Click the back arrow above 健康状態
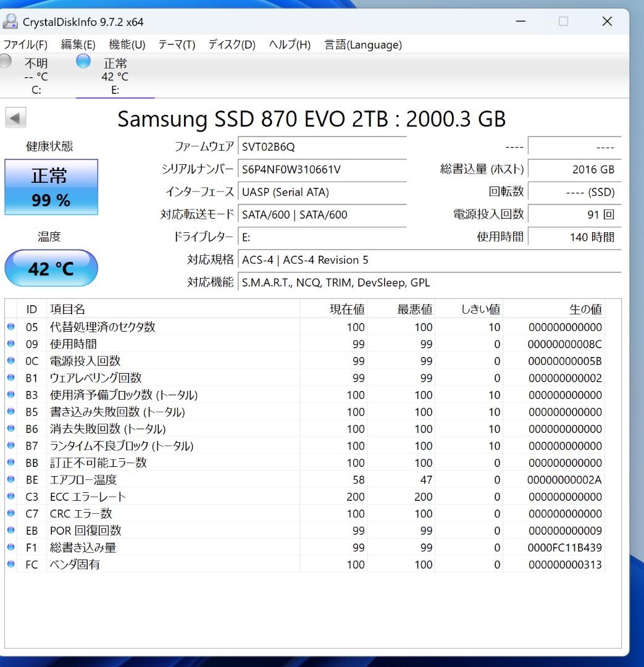The height and width of the screenshot is (667, 644). 14,119
